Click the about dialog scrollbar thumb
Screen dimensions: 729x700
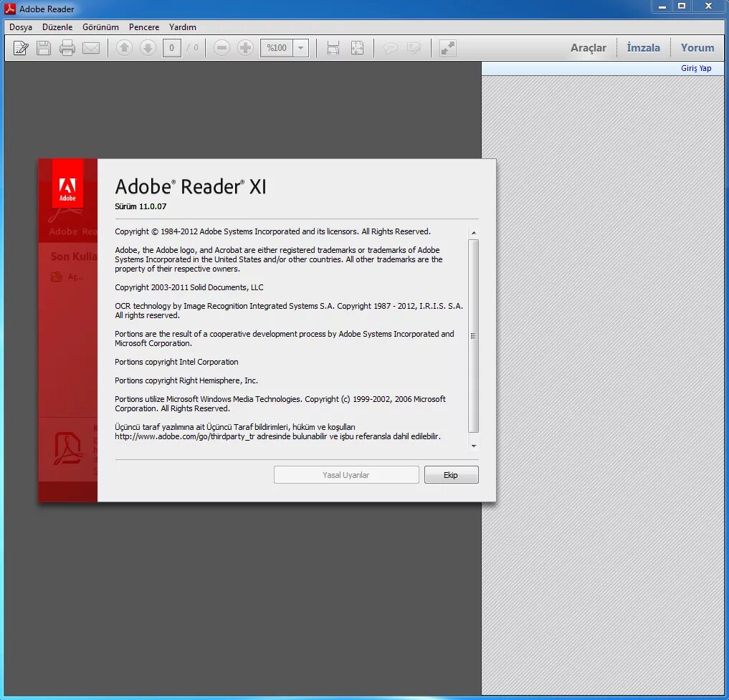coord(474,336)
